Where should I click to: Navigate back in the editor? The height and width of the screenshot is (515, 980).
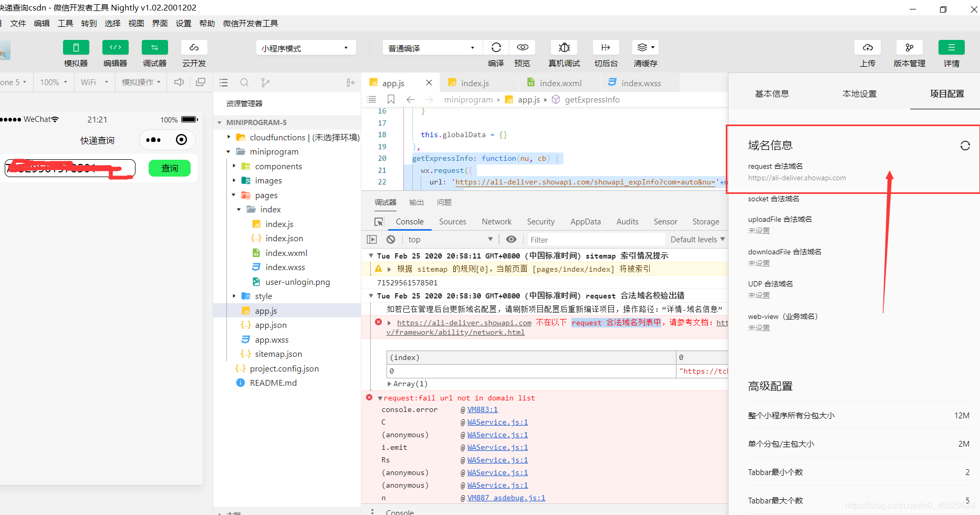tap(411, 99)
